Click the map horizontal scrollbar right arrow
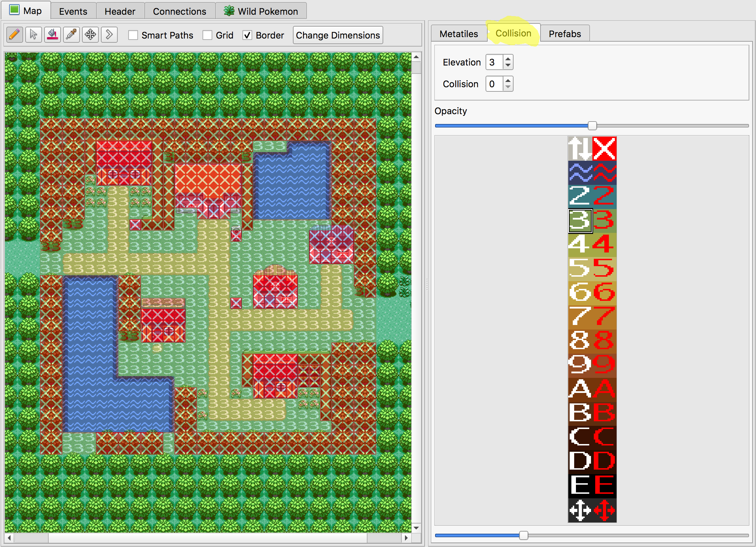The width and height of the screenshot is (756, 547). point(406,538)
